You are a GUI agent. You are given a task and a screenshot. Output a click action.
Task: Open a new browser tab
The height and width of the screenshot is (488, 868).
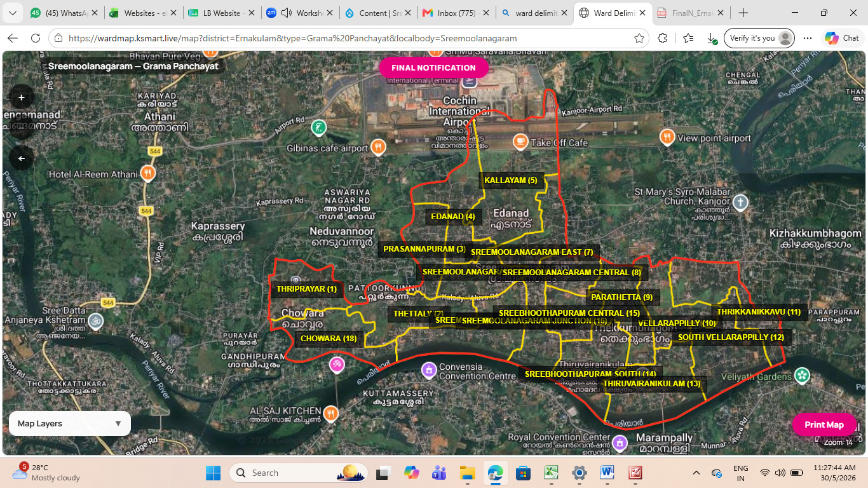point(743,13)
